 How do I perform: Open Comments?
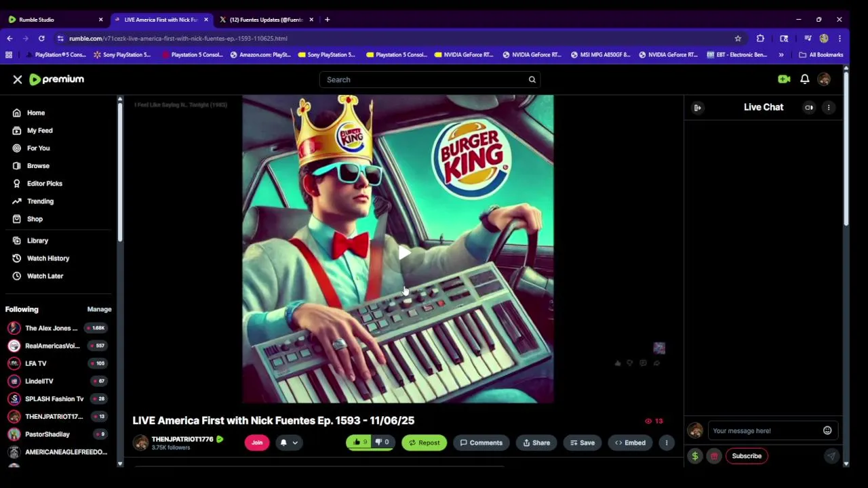481,443
